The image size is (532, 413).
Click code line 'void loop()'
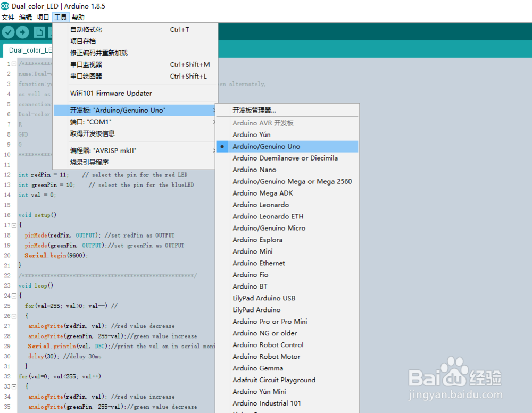coord(36,286)
